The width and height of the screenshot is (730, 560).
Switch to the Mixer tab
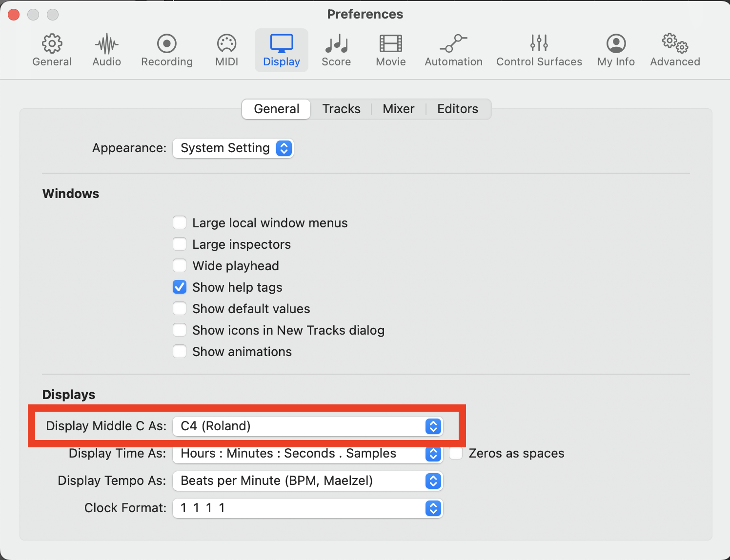(x=398, y=109)
